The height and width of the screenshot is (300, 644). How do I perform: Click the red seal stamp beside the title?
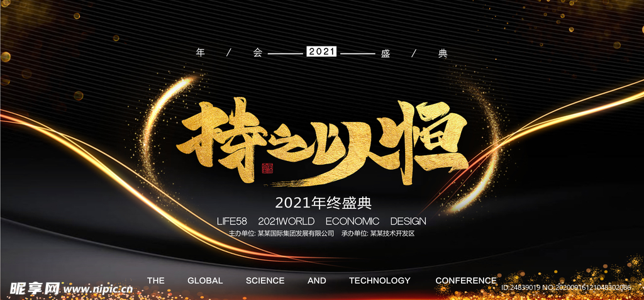pyautogui.click(x=267, y=168)
